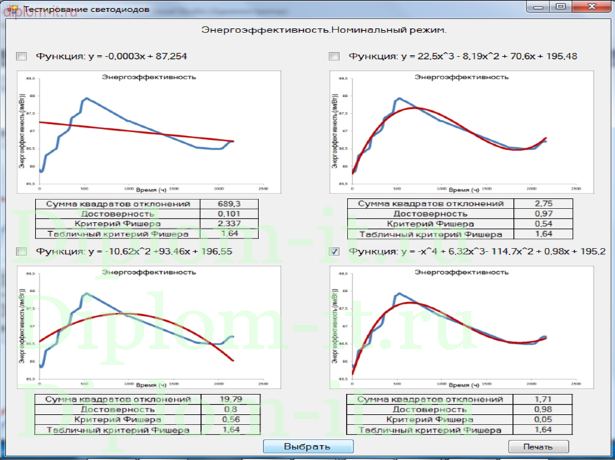
Task: Select the top-left linear fit chart
Action: click(148, 130)
